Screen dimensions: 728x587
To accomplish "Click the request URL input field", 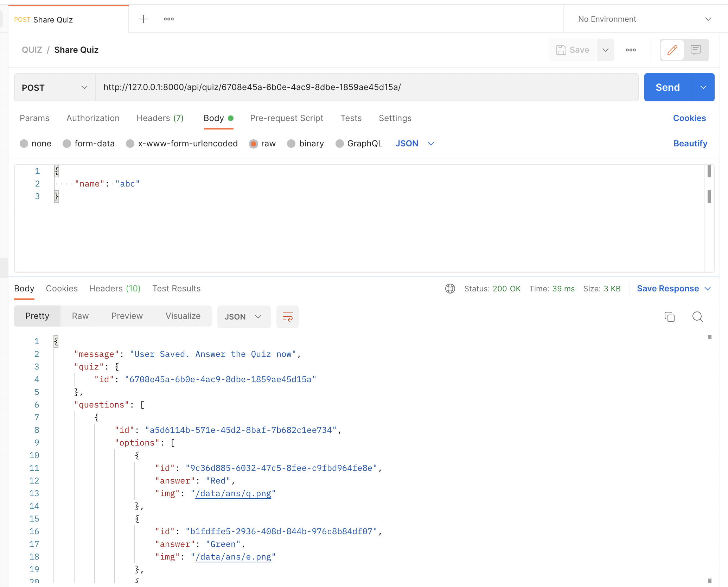I will pyautogui.click(x=366, y=87).
